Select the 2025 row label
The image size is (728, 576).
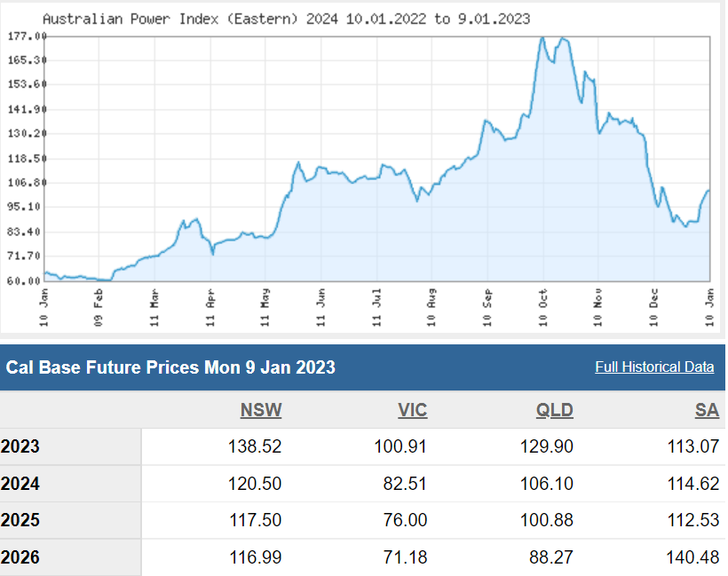tap(20, 521)
